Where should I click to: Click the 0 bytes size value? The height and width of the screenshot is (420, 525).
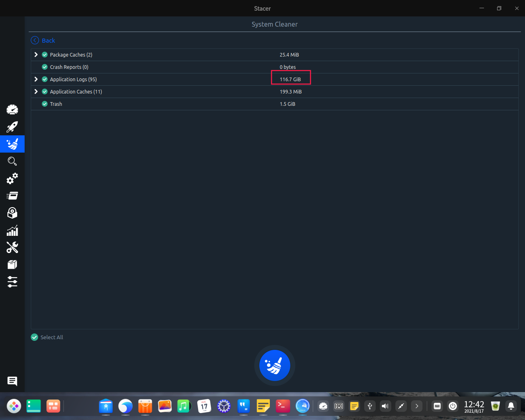click(288, 67)
